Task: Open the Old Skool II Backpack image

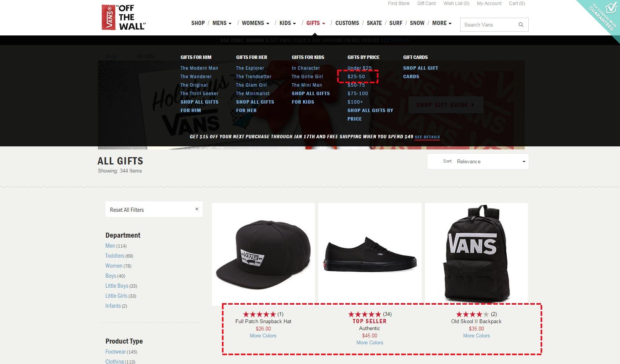Action: (x=476, y=254)
